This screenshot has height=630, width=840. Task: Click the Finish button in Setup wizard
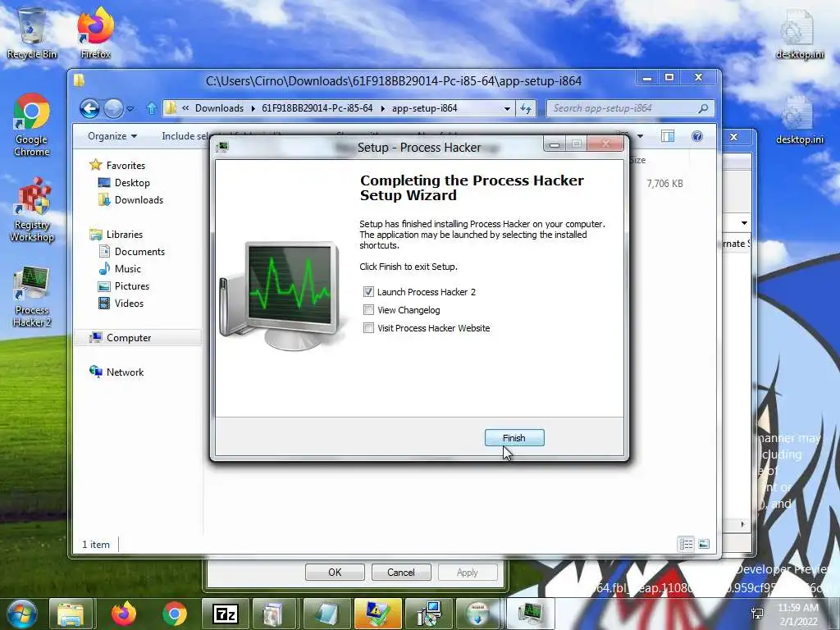pos(514,438)
